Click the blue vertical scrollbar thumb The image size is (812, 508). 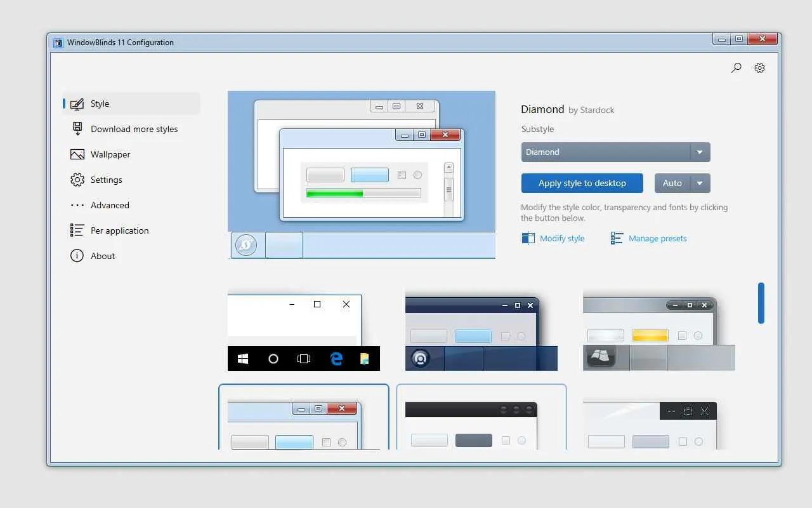761,304
